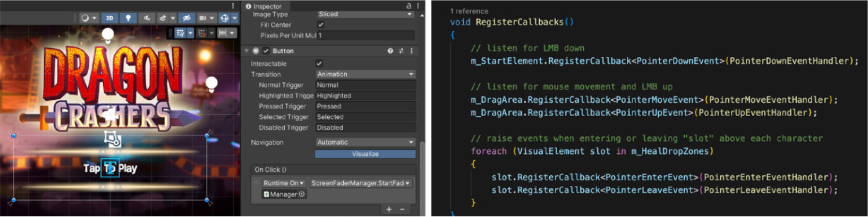Open the Transition Animation dropdown

click(x=365, y=74)
